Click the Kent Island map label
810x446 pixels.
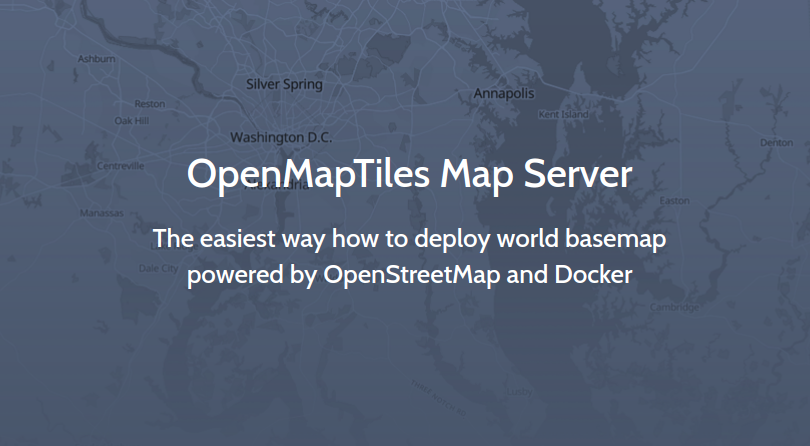[563, 114]
